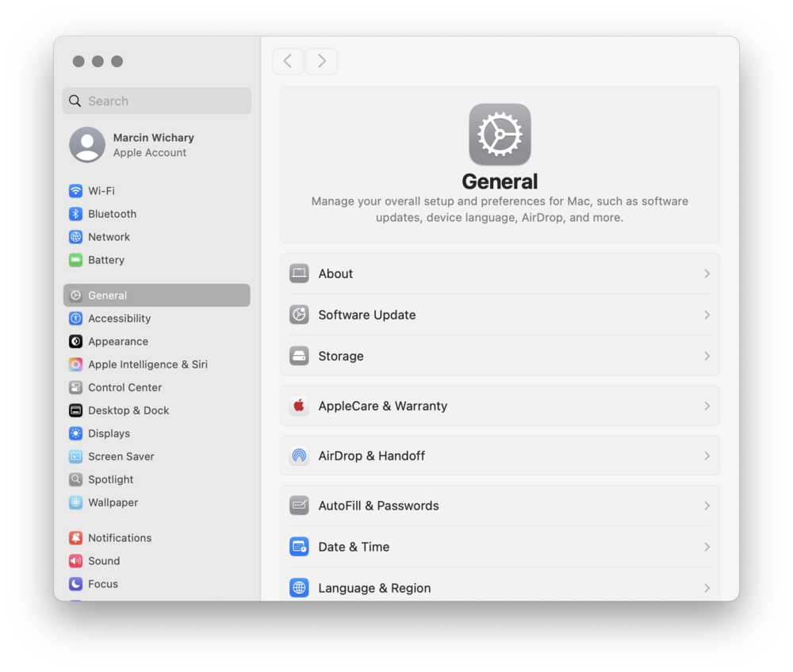Select General in the sidebar
793x672 pixels.
click(x=157, y=295)
